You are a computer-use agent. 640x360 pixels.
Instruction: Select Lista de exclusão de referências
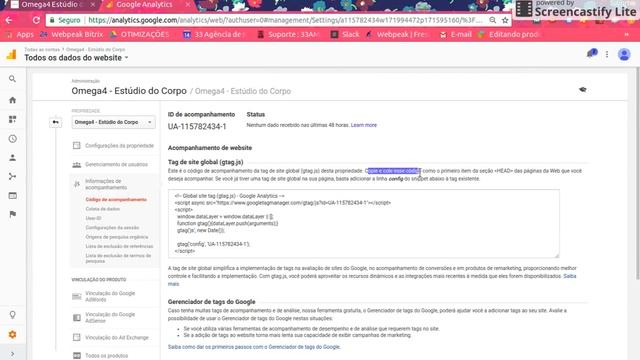pos(119,247)
